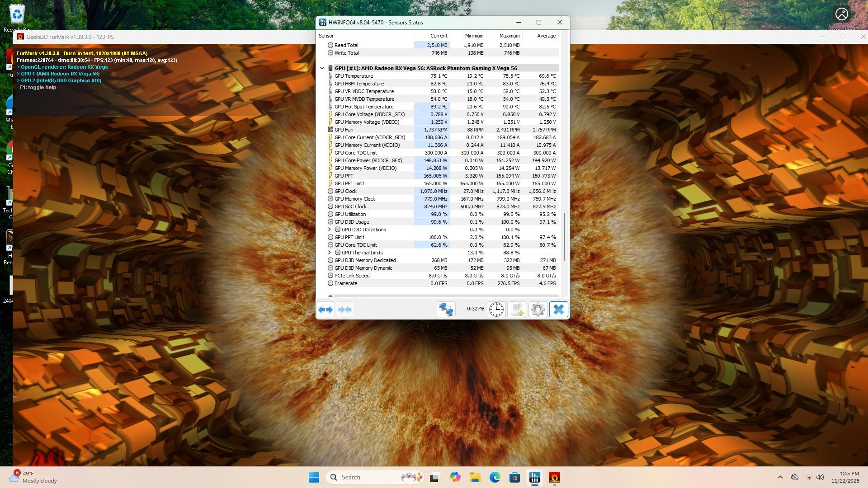Expand the GPU D3D Utilizations group
The image size is (868, 488).
pos(329,230)
